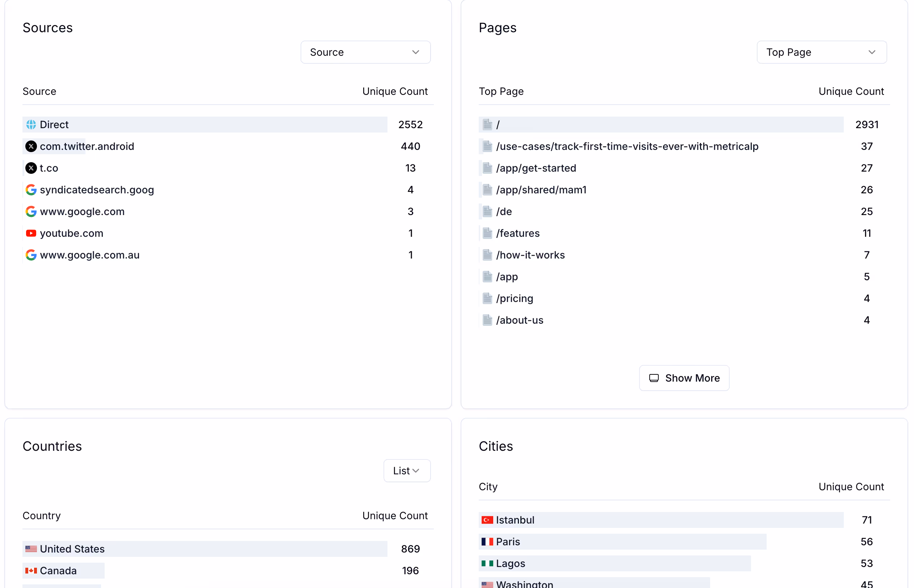914x588 pixels.
Task: Click the France flag beside Paris
Action: pyautogui.click(x=487, y=542)
